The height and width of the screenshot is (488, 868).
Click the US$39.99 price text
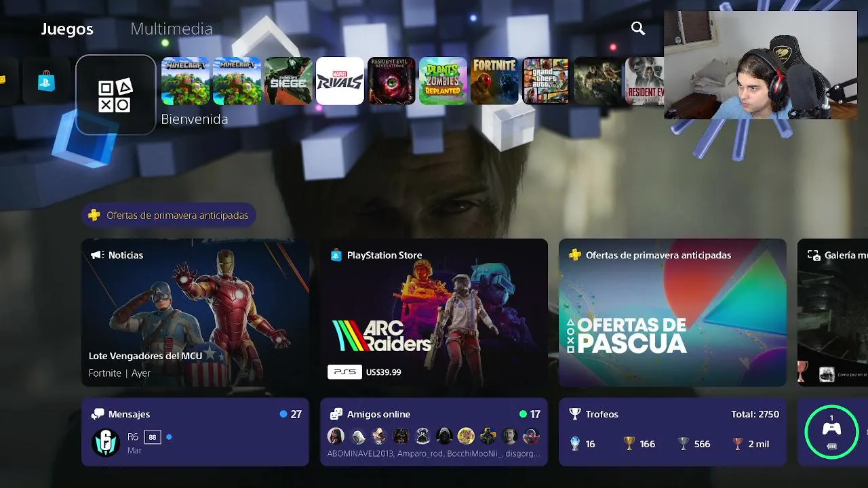(x=383, y=372)
